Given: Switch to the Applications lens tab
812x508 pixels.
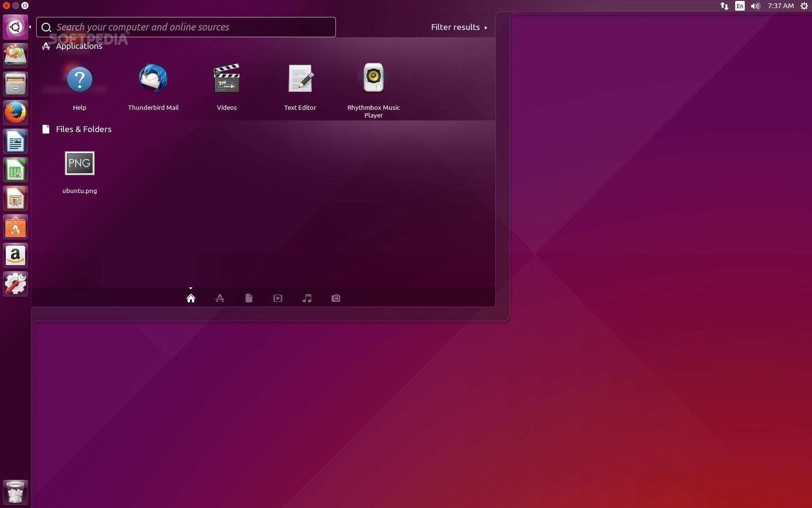Looking at the screenshot, I should point(220,298).
